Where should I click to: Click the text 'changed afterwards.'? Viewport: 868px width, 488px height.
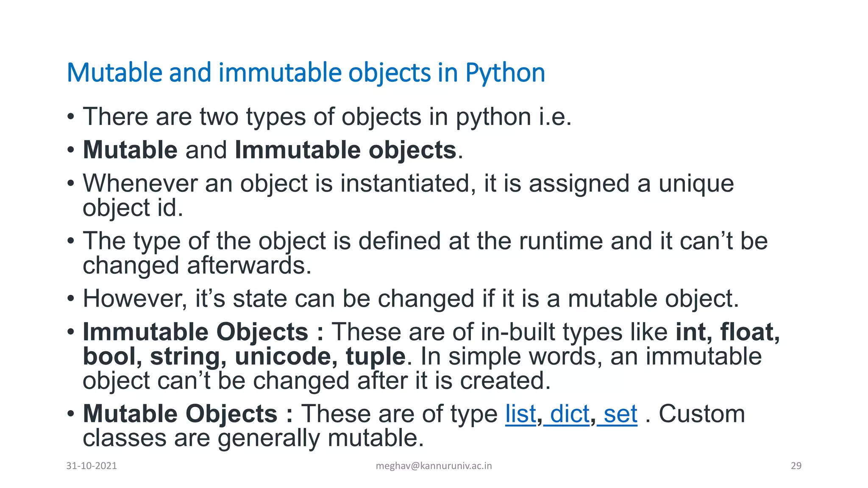coord(197,266)
